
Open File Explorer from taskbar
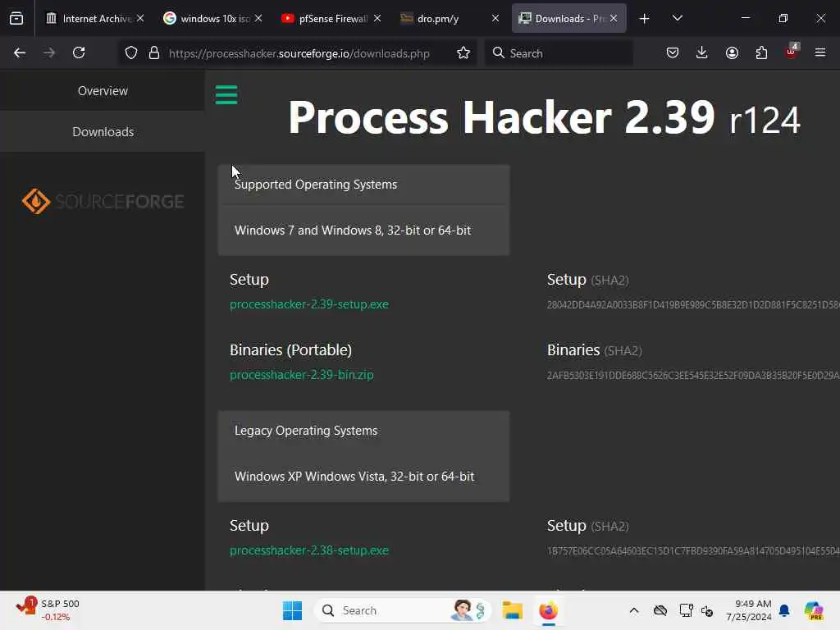(x=512, y=610)
